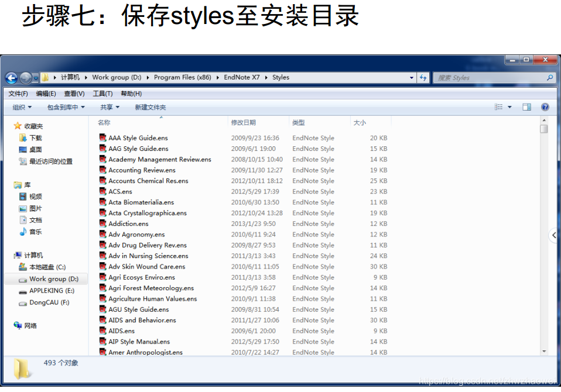Open the view options dropdown arrow
Viewport: 561px width, 392px height.
click(x=509, y=107)
